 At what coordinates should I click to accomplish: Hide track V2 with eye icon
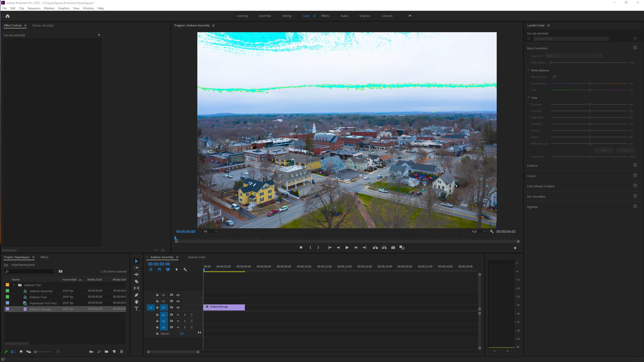(178, 301)
